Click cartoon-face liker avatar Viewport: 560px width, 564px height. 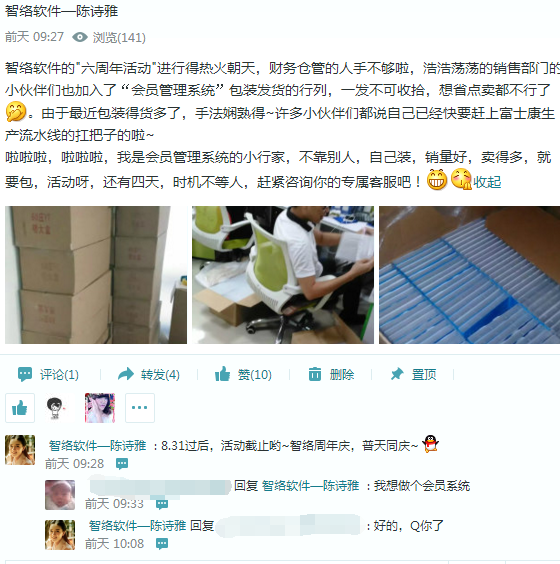(x=55, y=408)
